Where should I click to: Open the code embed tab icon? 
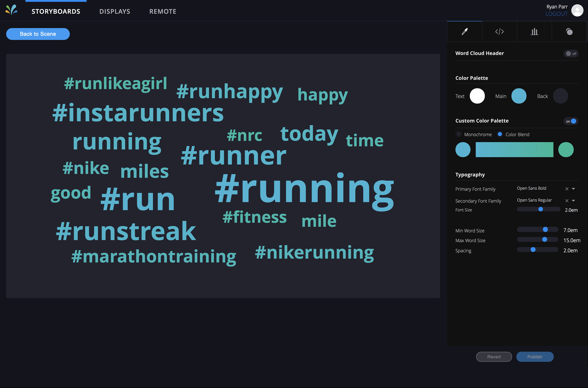pos(499,32)
